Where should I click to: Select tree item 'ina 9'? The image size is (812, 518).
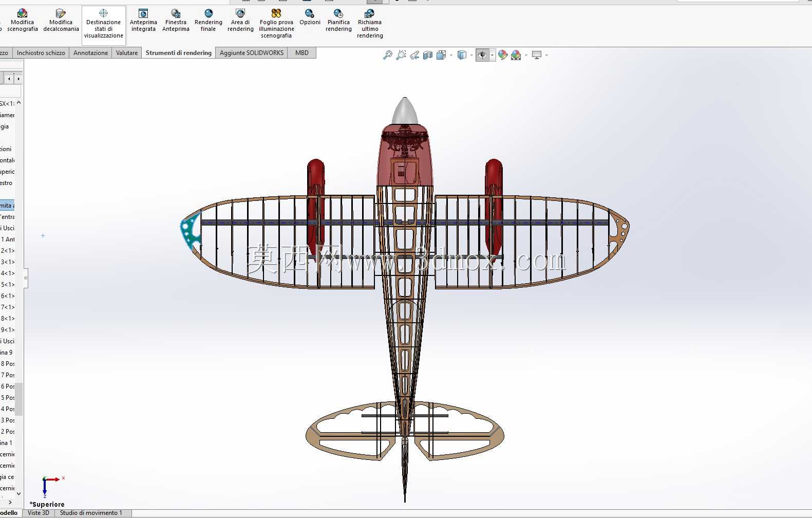click(7, 353)
